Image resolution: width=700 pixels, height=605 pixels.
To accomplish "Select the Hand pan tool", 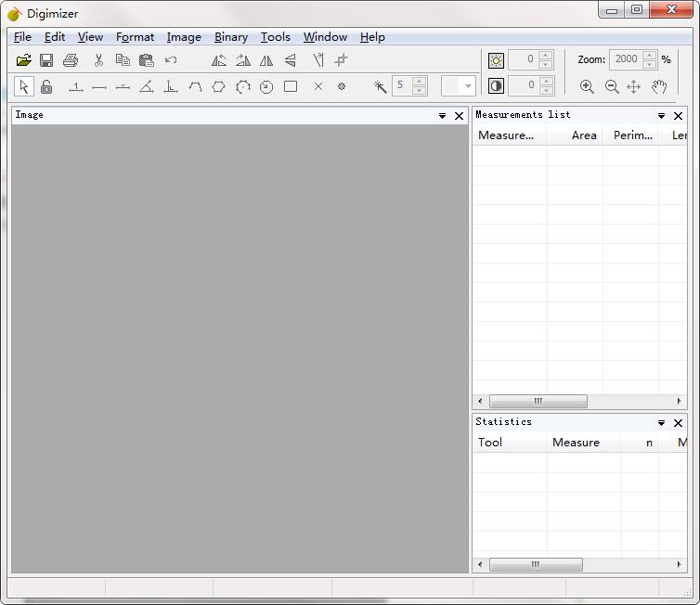I will (x=658, y=86).
